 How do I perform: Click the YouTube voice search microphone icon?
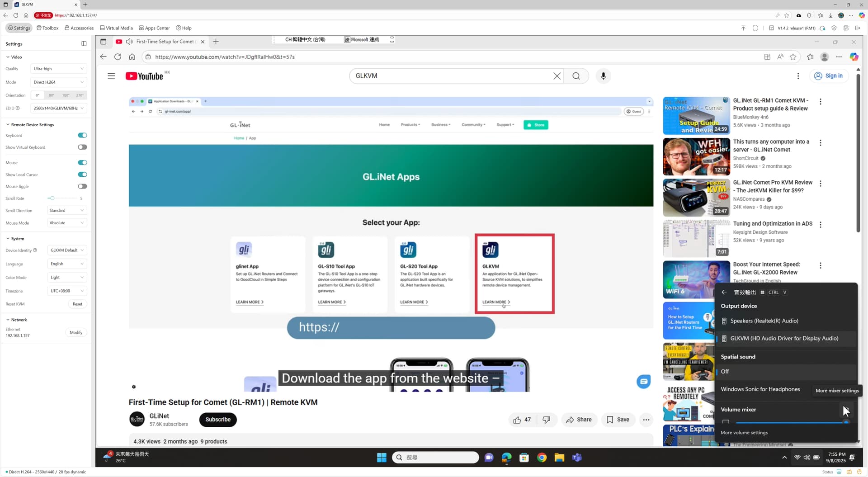pos(603,76)
